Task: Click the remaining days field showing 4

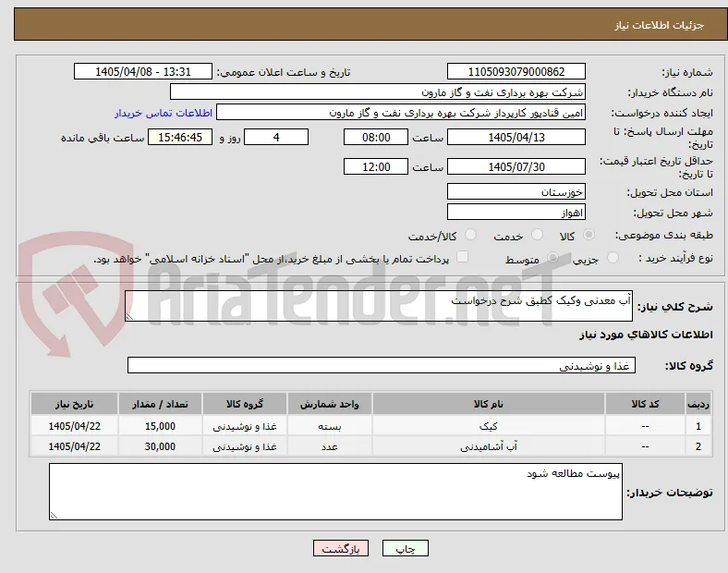Action: [276, 137]
